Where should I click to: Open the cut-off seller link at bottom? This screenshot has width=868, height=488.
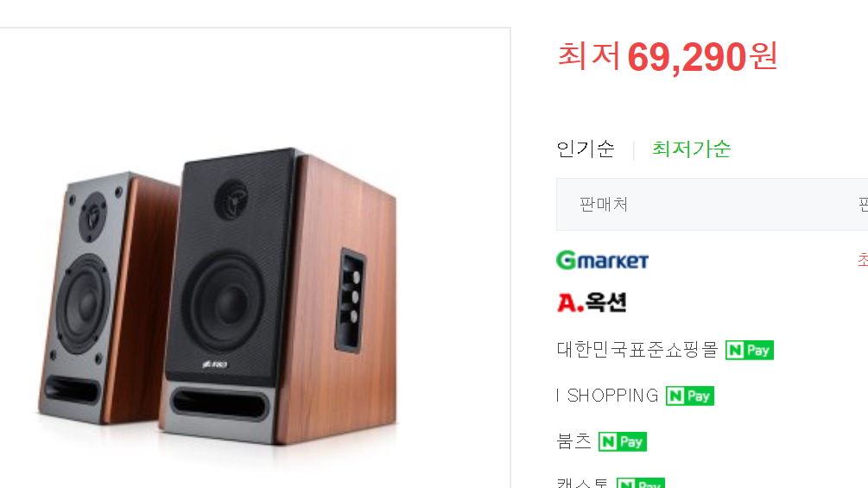582,483
